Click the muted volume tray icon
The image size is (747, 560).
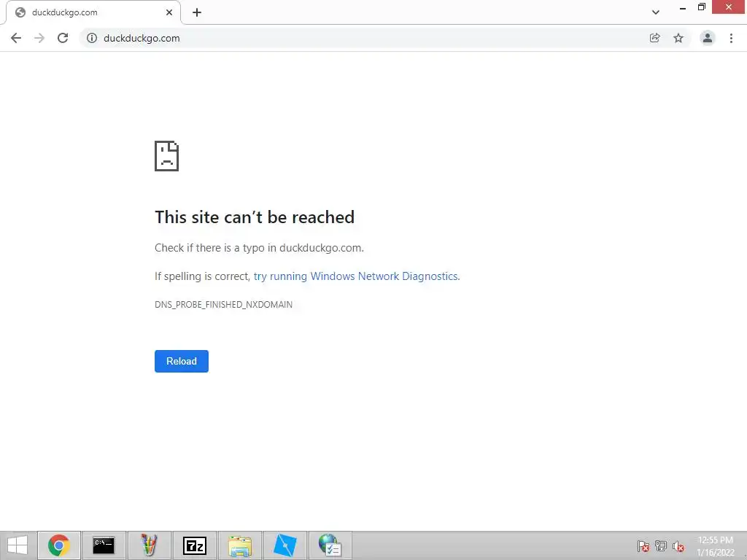(678, 546)
